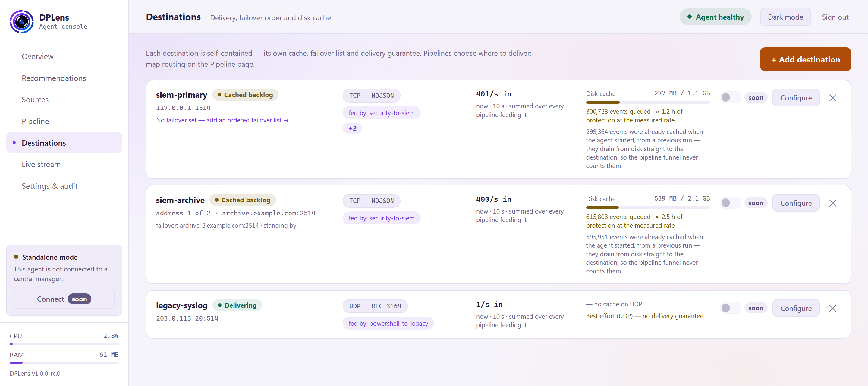
Task: Toggle the legacy-syslog enable switch
Action: [730, 308]
